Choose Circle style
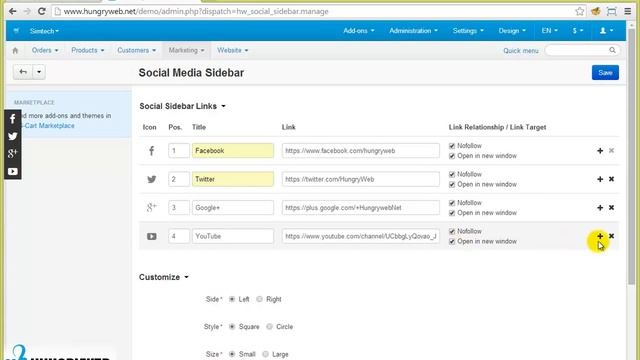The width and height of the screenshot is (640, 360). coord(269,327)
